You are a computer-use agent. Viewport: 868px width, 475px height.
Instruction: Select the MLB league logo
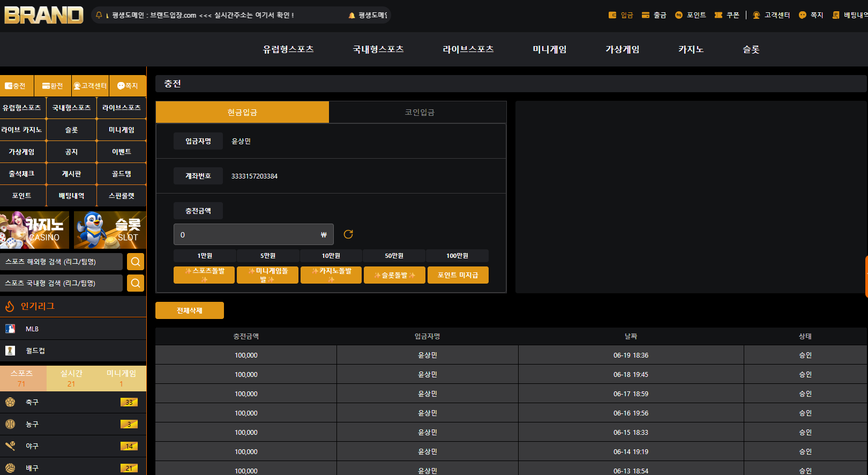pos(10,329)
